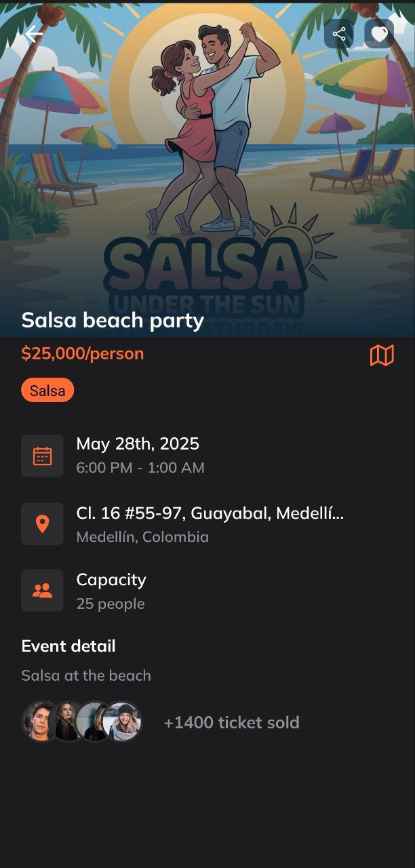Tap the Medellín, Colombia city text

point(142,537)
